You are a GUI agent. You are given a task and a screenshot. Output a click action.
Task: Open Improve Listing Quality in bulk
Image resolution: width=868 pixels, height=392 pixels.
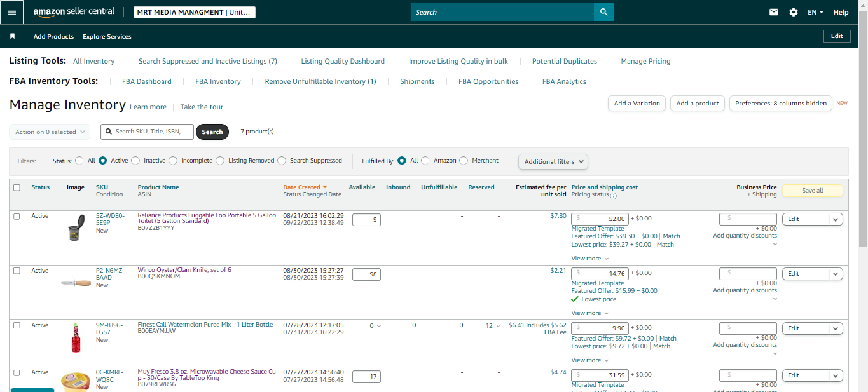458,62
